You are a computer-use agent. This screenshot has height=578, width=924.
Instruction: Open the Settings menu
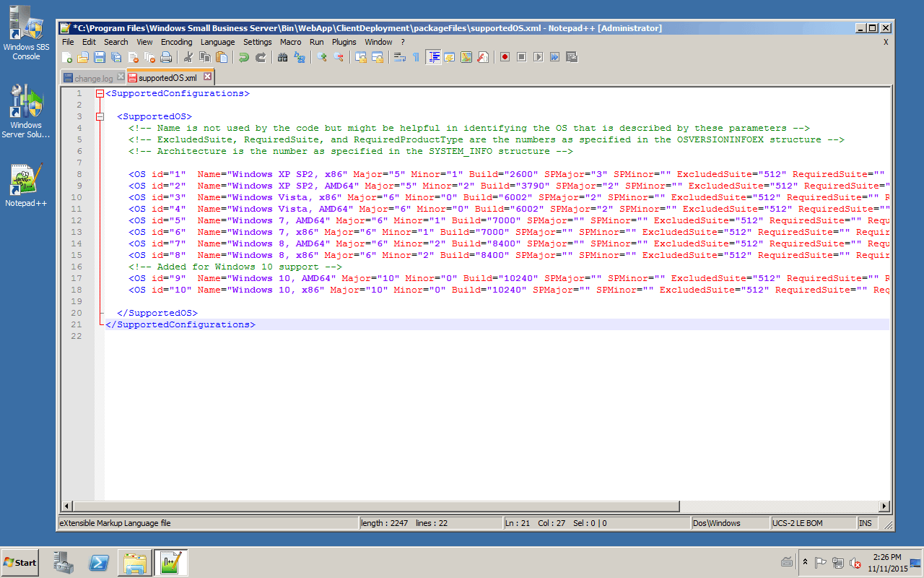click(x=258, y=42)
